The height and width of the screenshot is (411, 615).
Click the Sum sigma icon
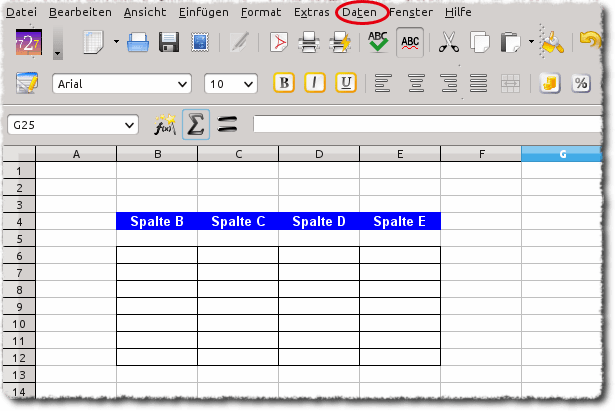pos(196,125)
